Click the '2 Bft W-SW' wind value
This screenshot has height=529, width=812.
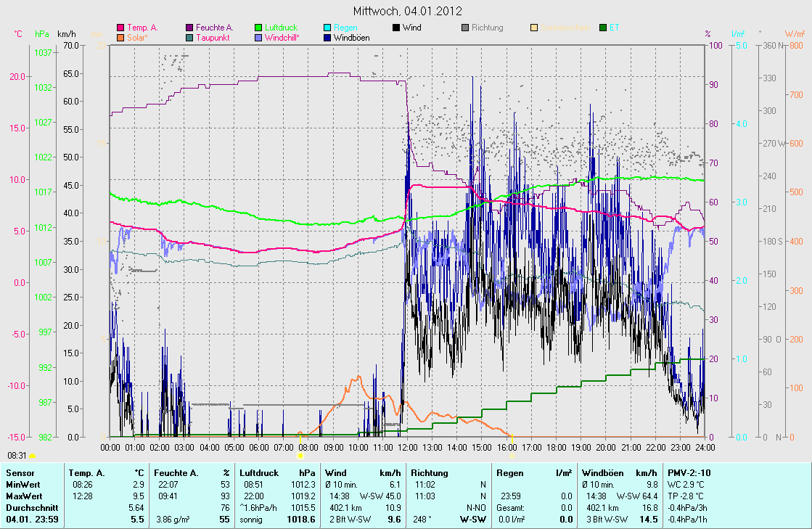350,519
